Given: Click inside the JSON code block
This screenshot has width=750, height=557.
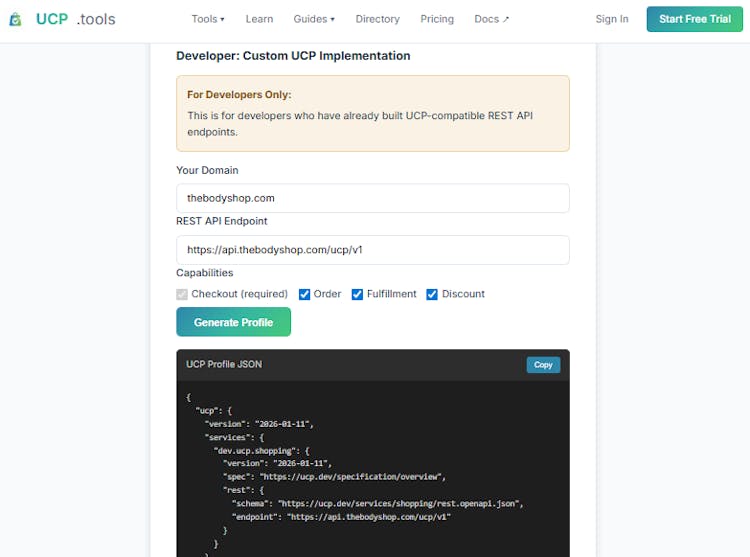Looking at the screenshot, I should pos(372,470).
